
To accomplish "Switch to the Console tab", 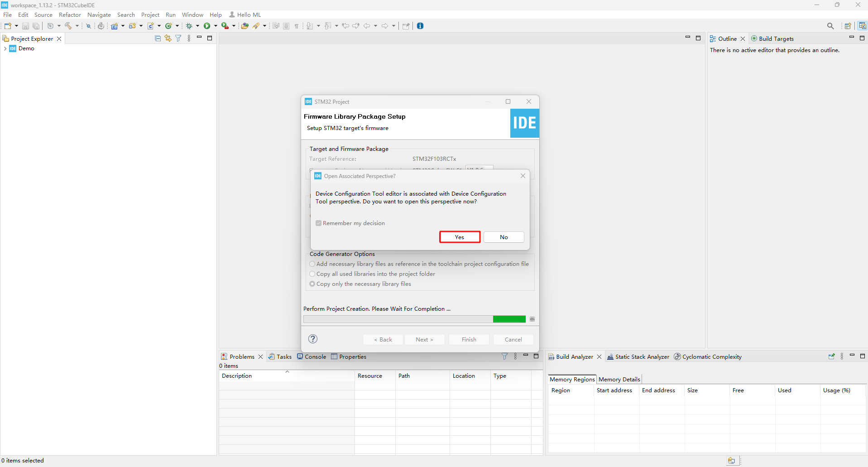I will point(312,356).
